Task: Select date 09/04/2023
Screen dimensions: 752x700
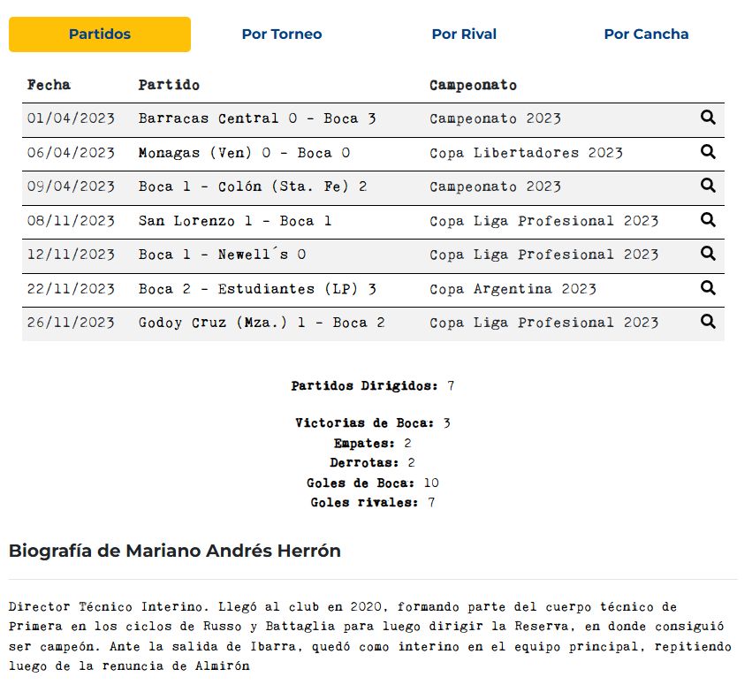Action: (x=71, y=186)
